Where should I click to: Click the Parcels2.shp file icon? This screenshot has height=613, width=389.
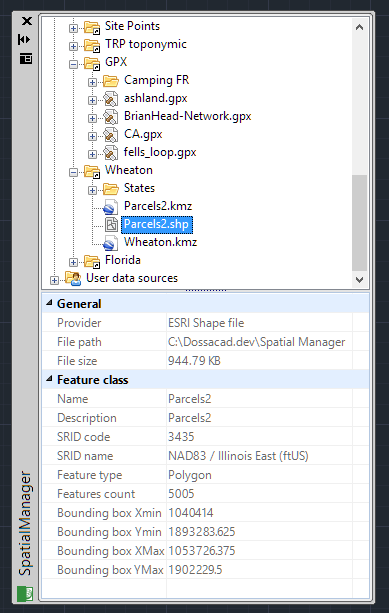pyautogui.click(x=111, y=225)
